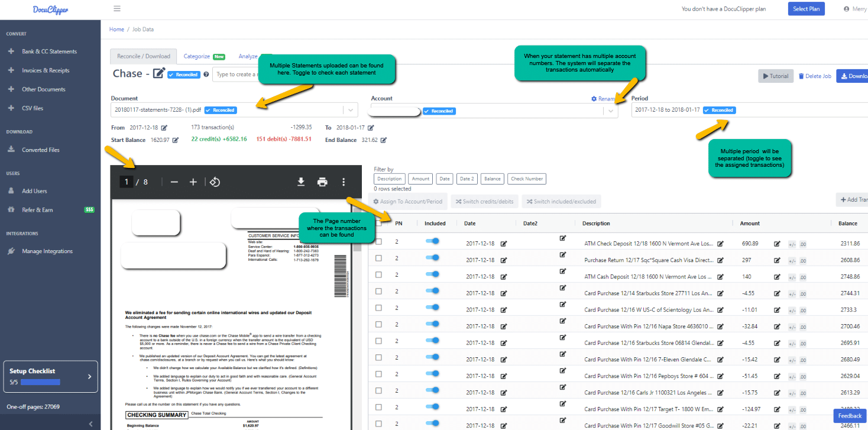
Task: Rotate the PDF page
Action: pos(215,182)
